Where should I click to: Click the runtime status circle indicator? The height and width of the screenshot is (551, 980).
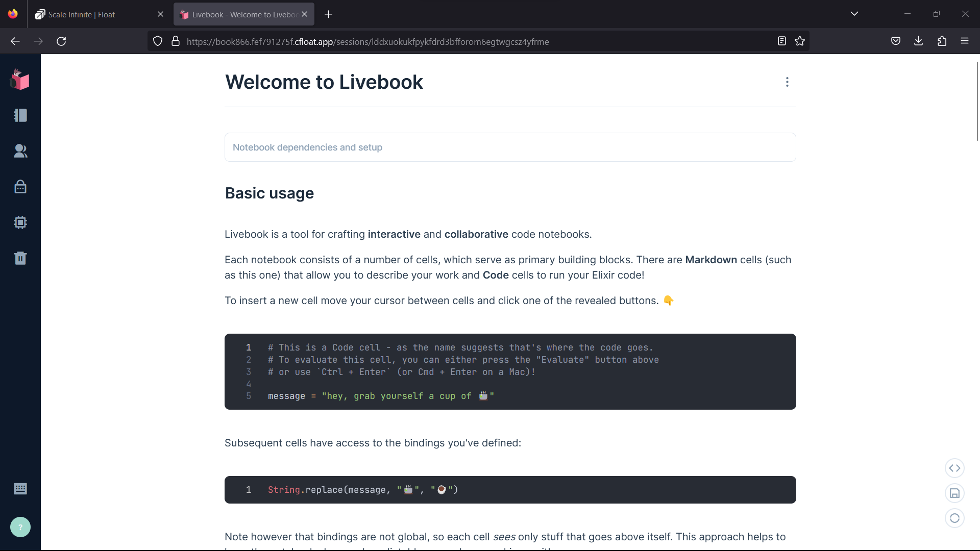[954, 518]
